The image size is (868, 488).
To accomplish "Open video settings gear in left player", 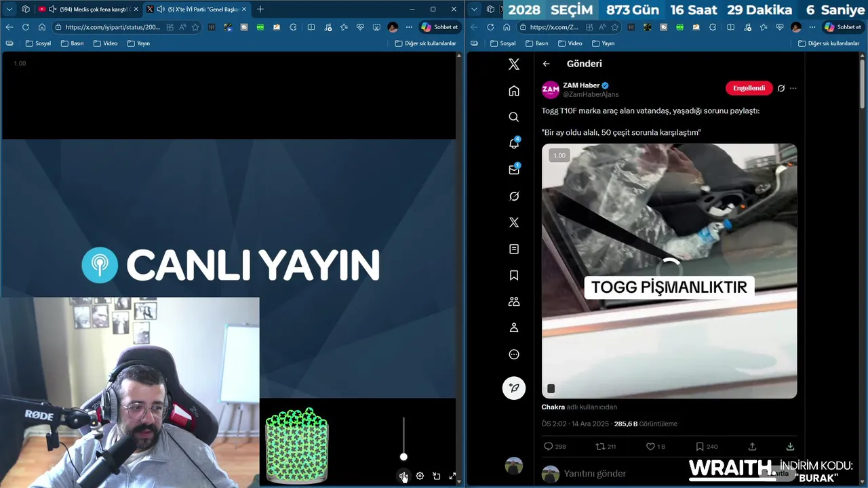I will [420, 476].
